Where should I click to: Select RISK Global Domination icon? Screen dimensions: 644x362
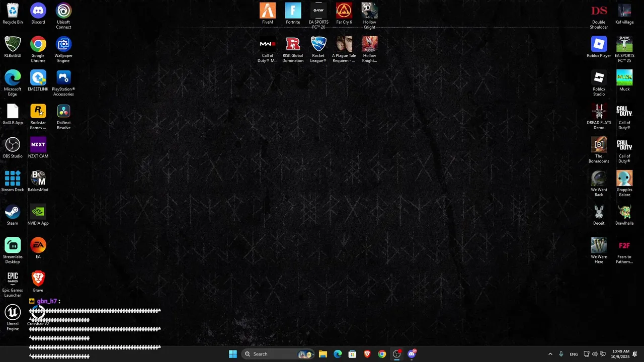[x=293, y=50]
